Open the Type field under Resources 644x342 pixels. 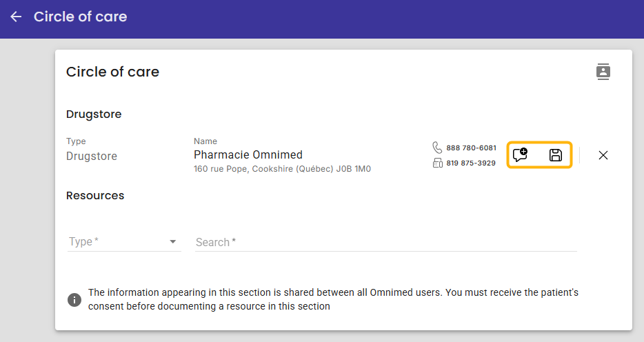point(124,241)
